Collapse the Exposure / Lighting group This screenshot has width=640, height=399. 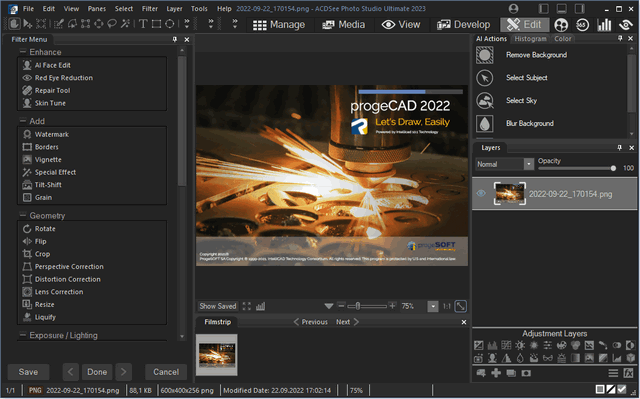coord(23,335)
